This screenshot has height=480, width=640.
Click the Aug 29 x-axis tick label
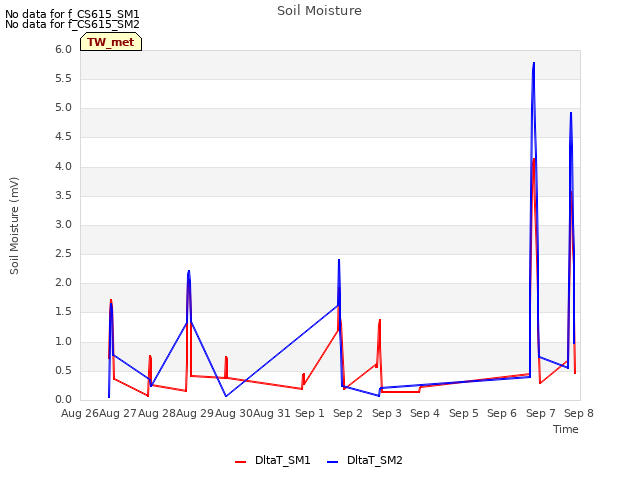point(195,413)
